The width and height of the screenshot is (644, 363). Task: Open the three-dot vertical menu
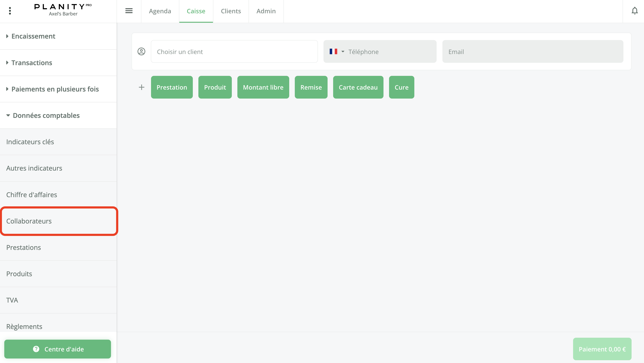[10, 11]
